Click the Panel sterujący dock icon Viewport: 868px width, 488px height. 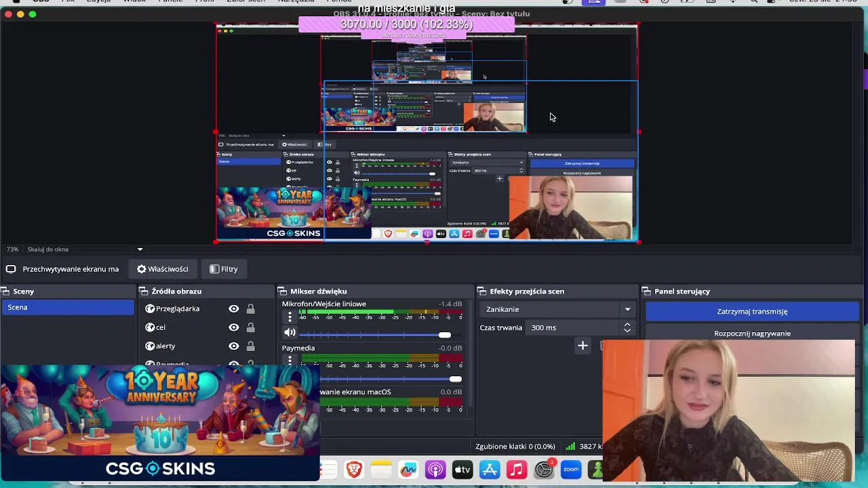click(x=646, y=291)
